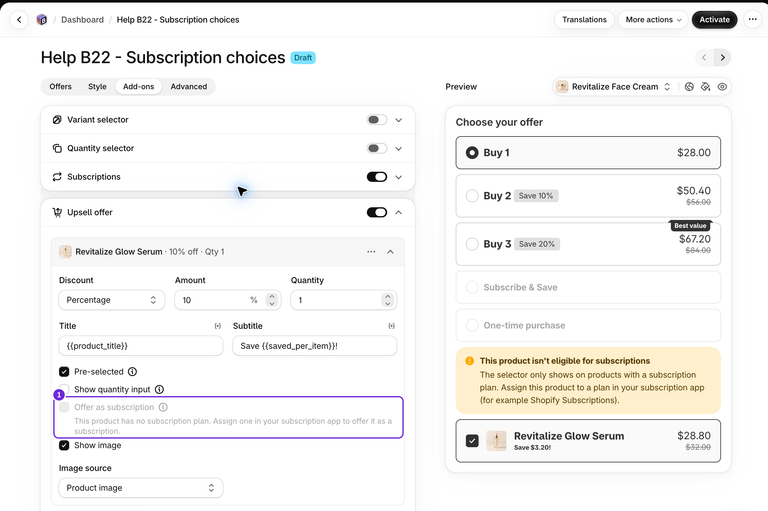The width and height of the screenshot is (768, 511).
Task: Click the back arrow button
Action: [19, 20]
